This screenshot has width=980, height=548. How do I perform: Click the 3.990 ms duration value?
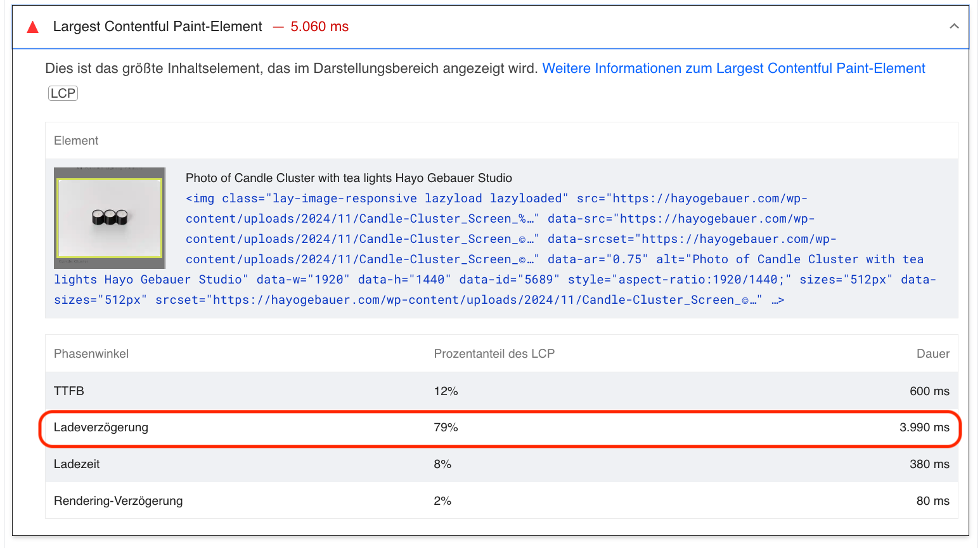tap(924, 427)
